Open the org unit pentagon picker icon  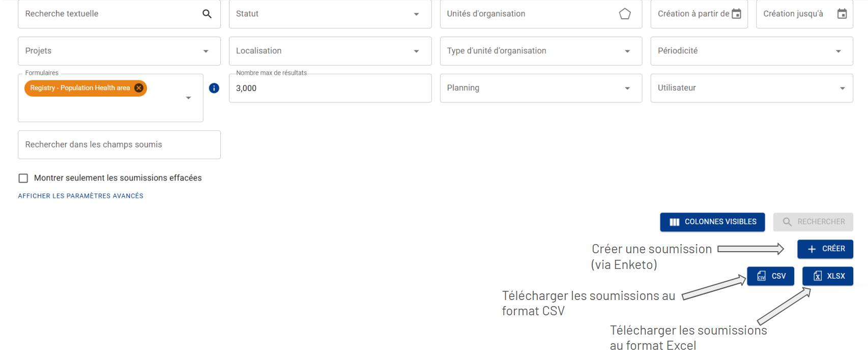click(x=625, y=14)
